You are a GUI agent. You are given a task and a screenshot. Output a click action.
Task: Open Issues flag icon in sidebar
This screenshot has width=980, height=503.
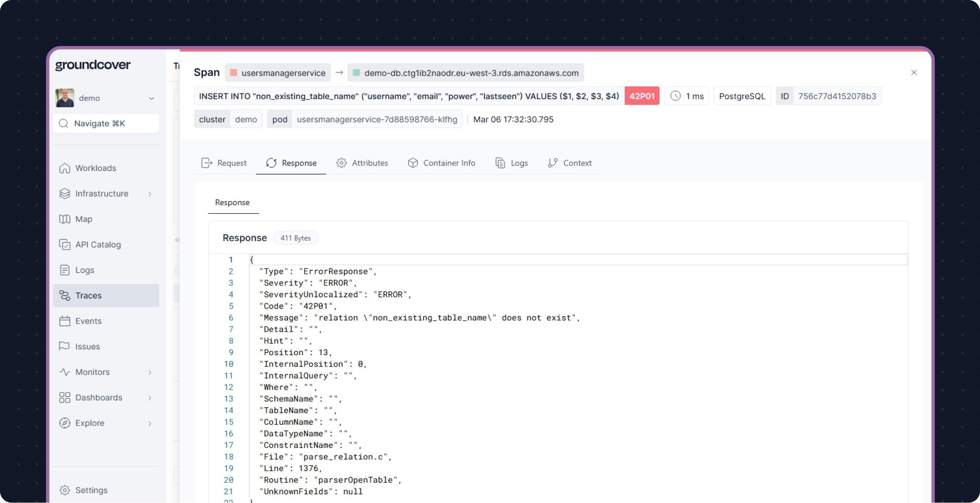[x=65, y=346]
